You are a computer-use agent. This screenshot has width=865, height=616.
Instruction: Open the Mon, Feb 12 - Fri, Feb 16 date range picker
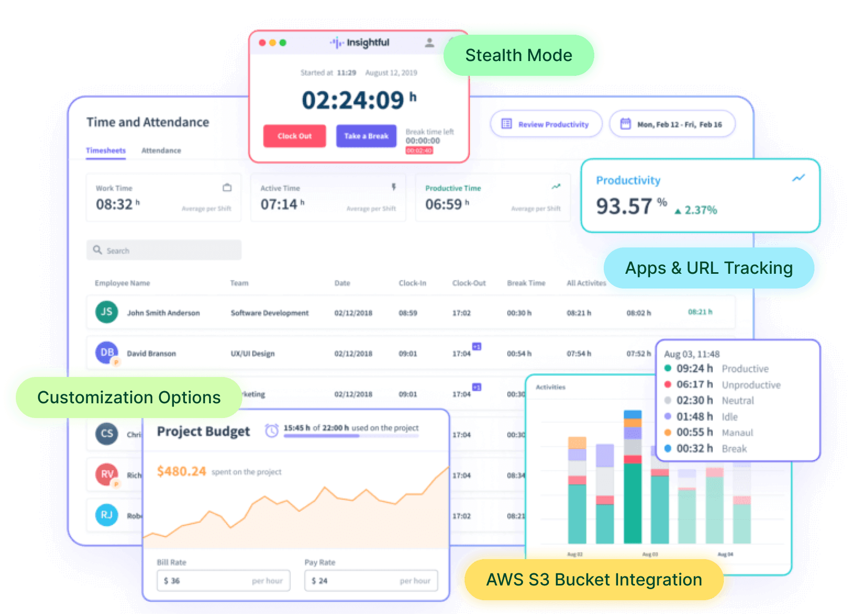point(672,124)
